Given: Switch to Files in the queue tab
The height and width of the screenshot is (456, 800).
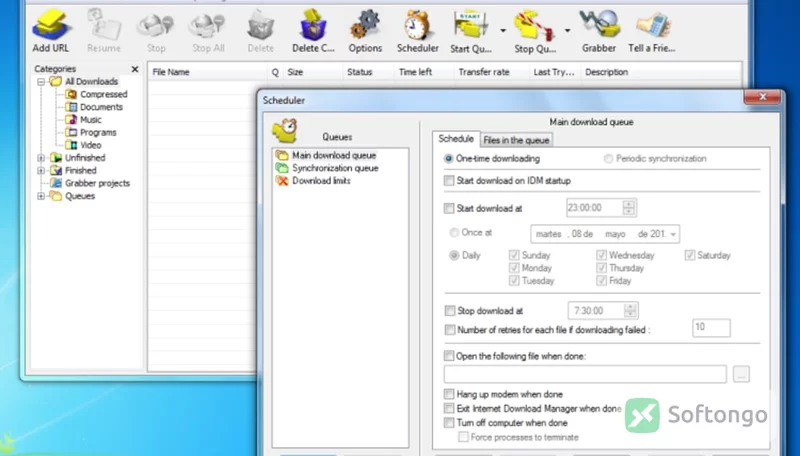Looking at the screenshot, I should coord(516,140).
